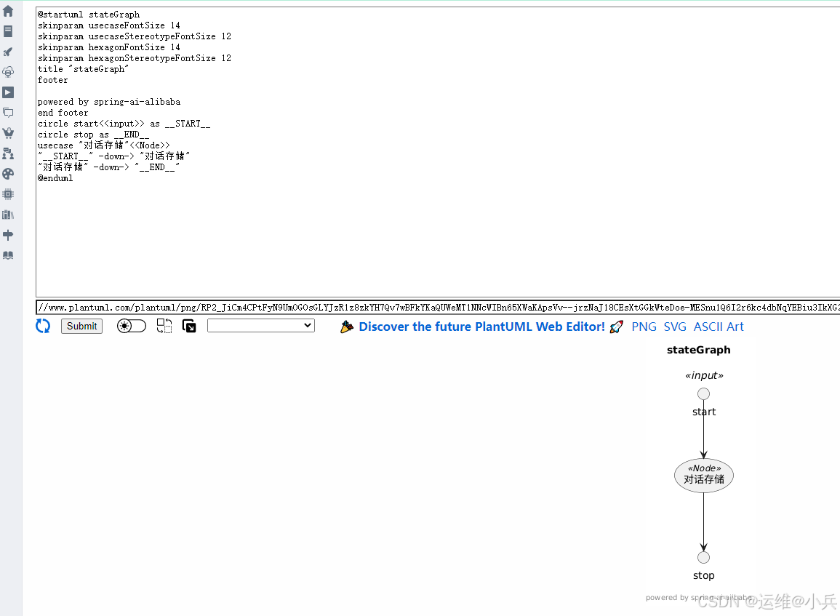Open the processor chip icon in sidebar
Viewport: 840px width, 616px height.
click(8, 194)
